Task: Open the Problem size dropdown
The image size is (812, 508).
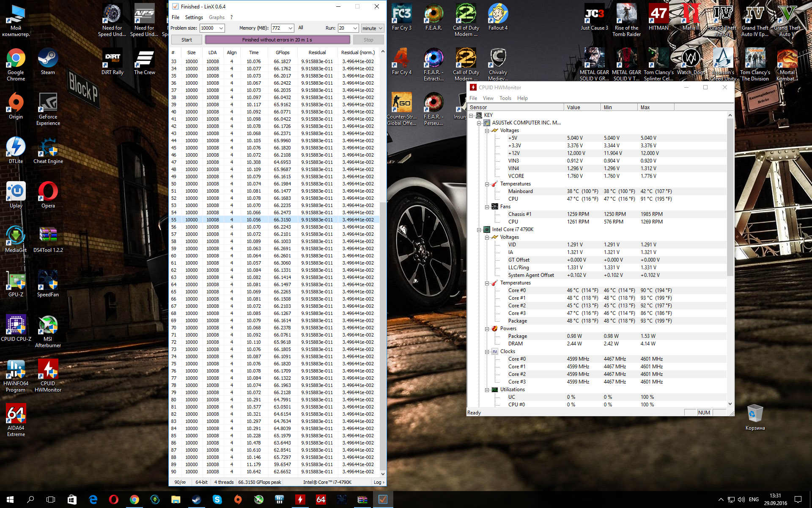Action: click(221, 28)
